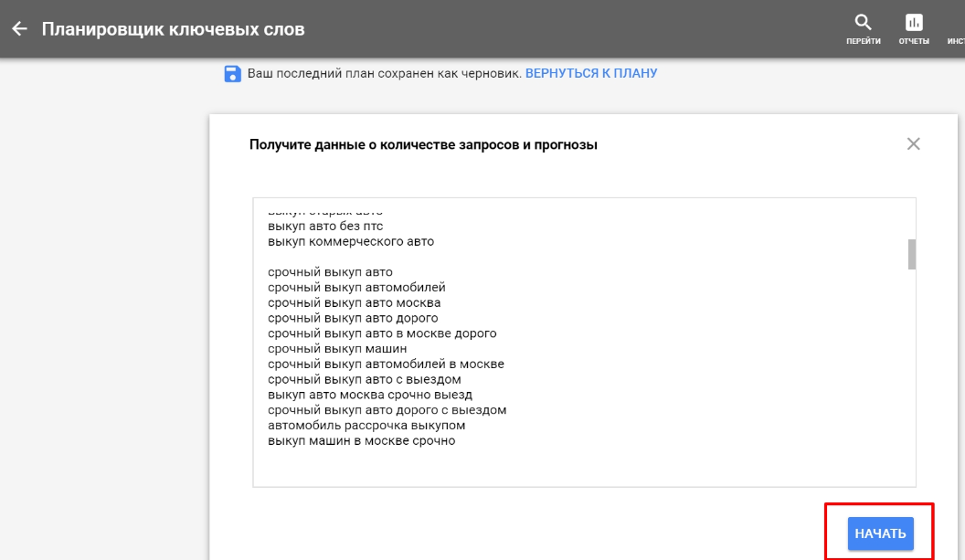The image size is (965, 560).
Task: Open the ОТЧЕТЫ reports icon
Action: (x=914, y=29)
